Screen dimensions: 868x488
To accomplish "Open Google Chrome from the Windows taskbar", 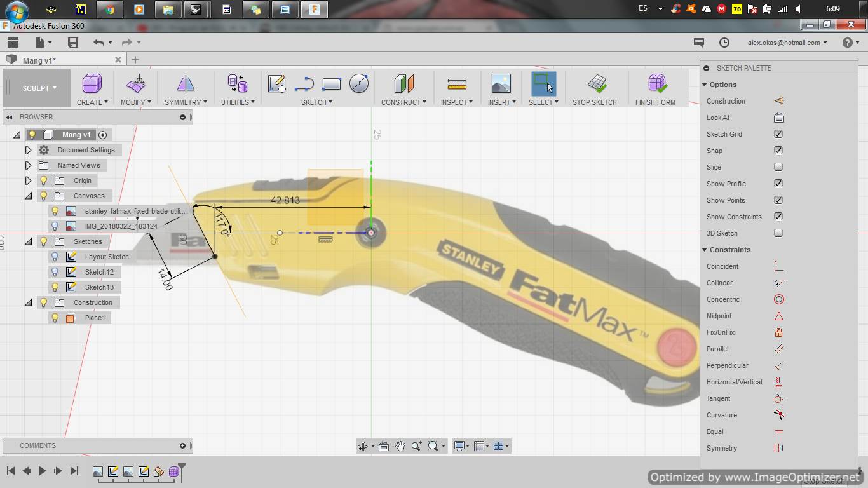I will click(109, 10).
